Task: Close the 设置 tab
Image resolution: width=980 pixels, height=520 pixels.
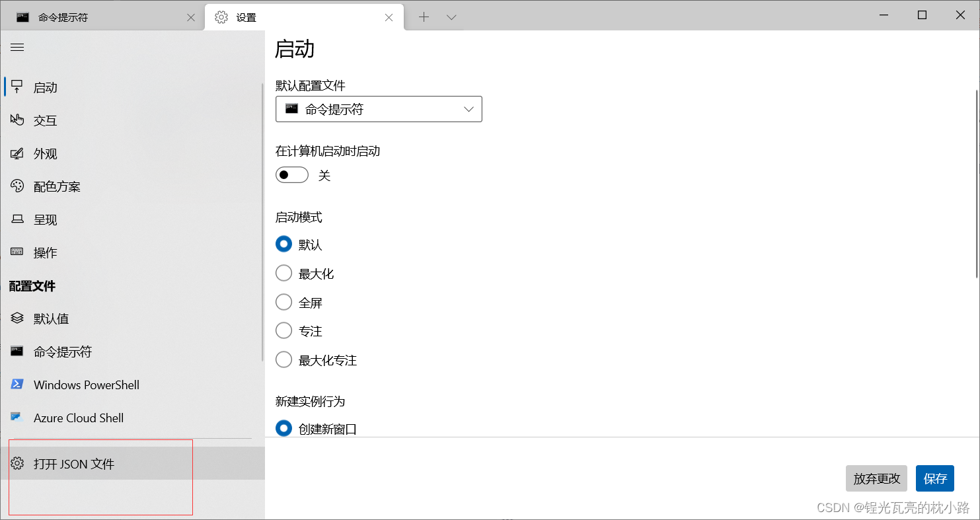Action: pos(389,18)
